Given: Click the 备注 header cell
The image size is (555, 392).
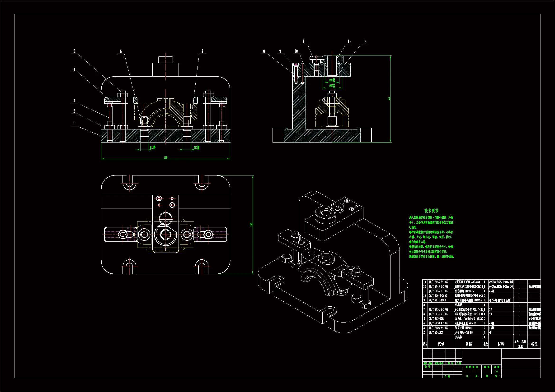Looking at the screenshot, I should (534, 344).
